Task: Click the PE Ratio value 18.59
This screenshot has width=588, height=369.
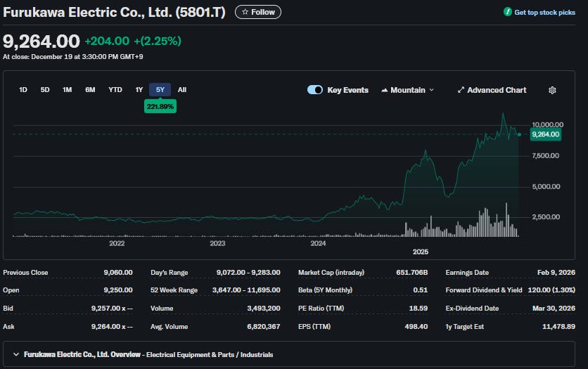Action: pos(418,309)
